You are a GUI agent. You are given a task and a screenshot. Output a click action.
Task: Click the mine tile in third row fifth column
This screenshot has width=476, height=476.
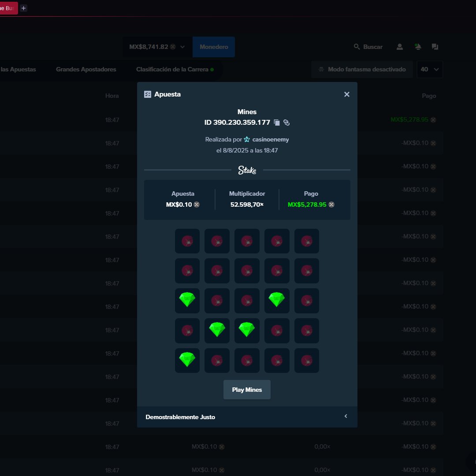tap(307, 301)
